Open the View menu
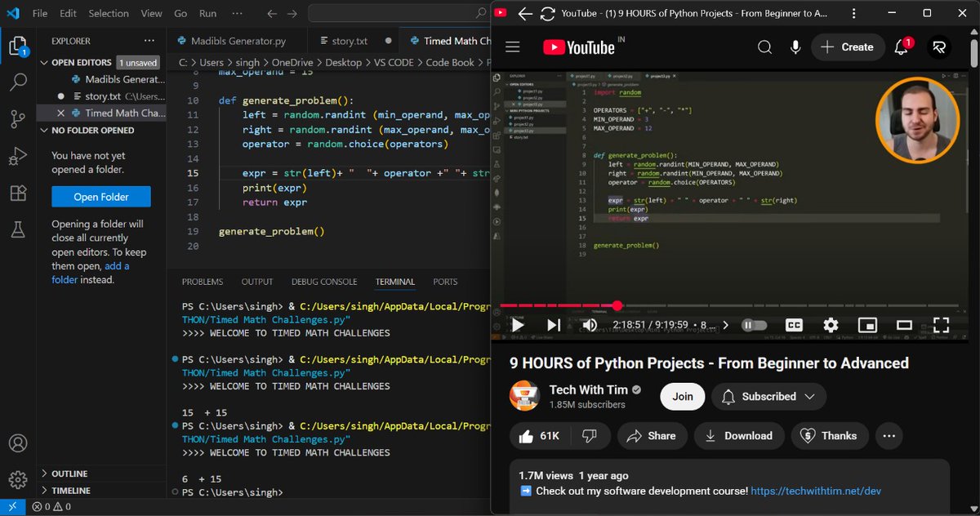This screenshot has width=980, height=516. tap(151, 14)
